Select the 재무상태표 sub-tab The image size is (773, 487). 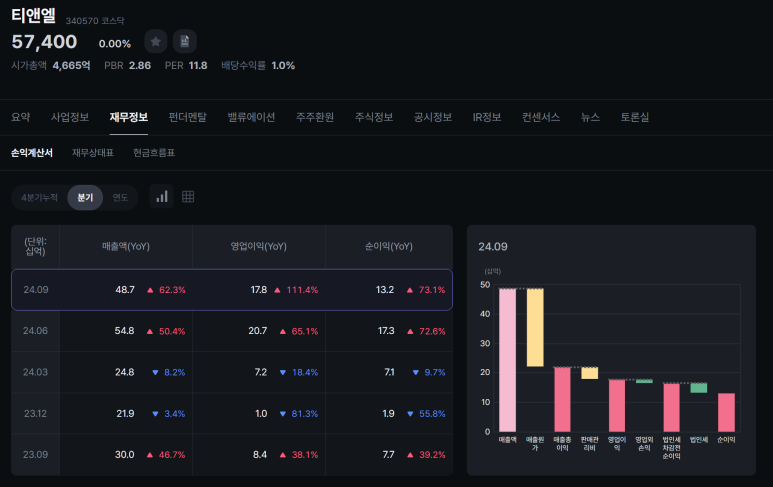93,153
